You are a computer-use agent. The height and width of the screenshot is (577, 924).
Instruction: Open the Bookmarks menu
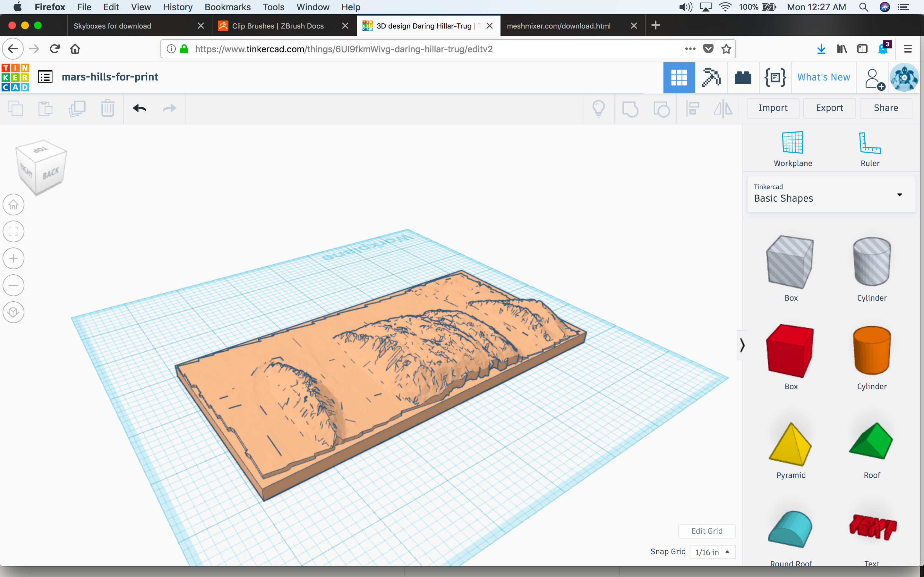[227, 7]
